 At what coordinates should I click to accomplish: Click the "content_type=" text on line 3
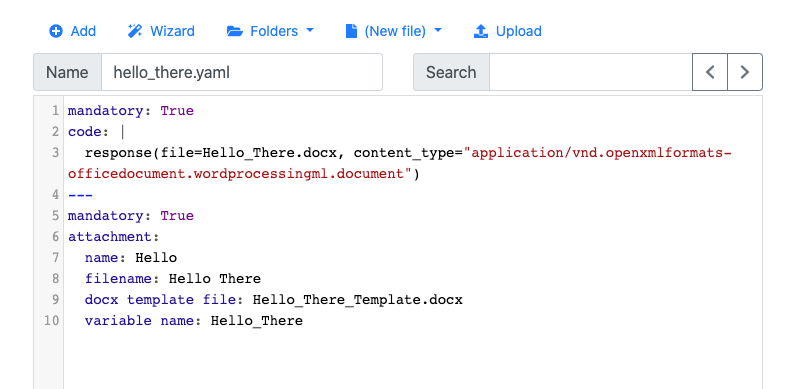[409, 153]
